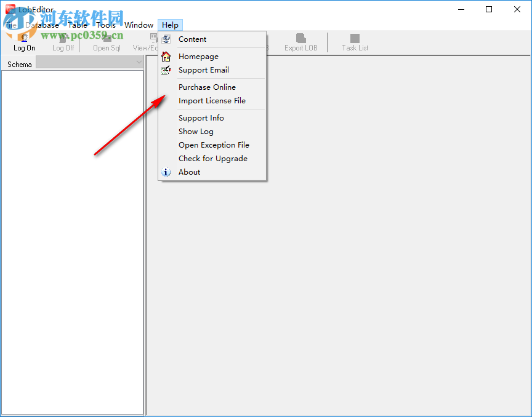Open the About dialog via its info icon

pyautogui.click(x=166, y=172)
